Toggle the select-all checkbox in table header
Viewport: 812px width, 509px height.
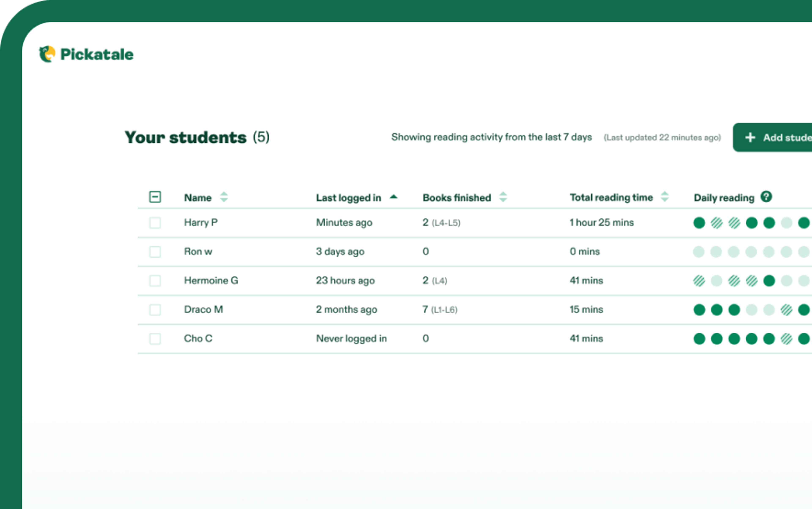155,197
